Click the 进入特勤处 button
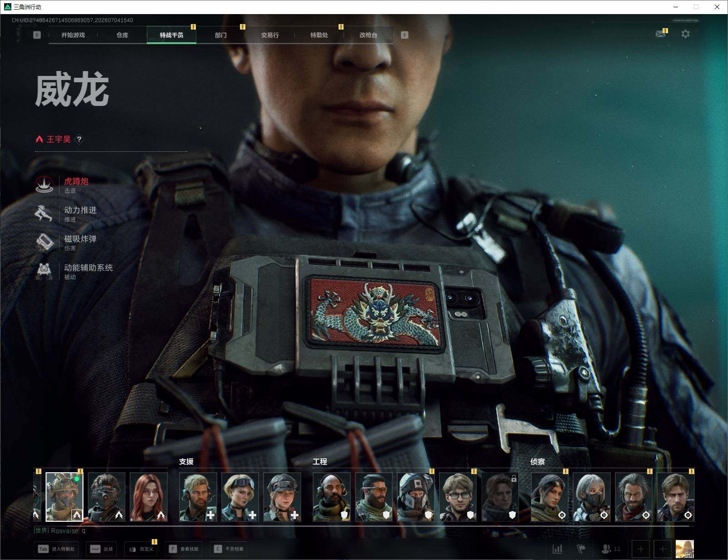The image size is (728, 560). point(57,549)
